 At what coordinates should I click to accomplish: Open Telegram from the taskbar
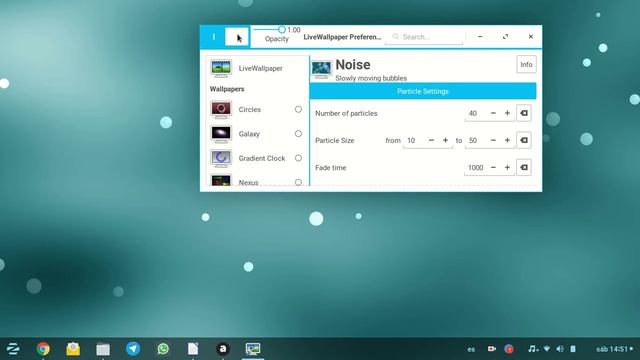[x=133, y=349]
